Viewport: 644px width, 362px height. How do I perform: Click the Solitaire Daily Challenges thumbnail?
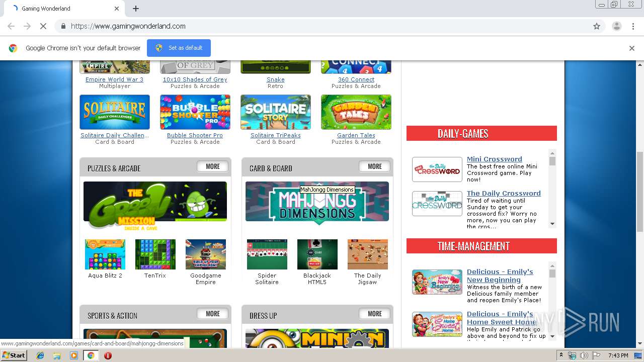coord(115,112)
